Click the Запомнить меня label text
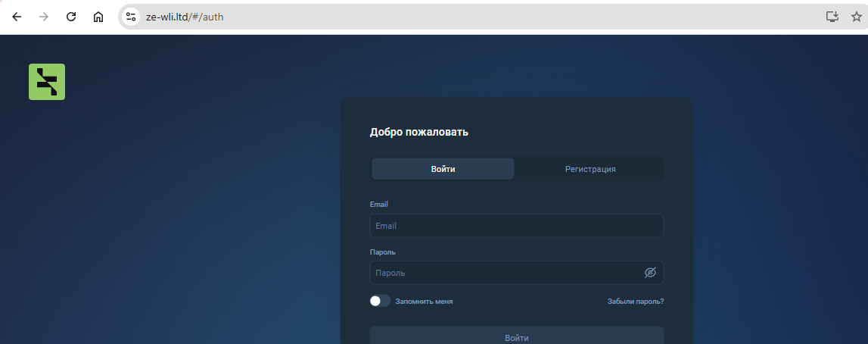The height and width of the screenshot is (344, 868). 424,302
